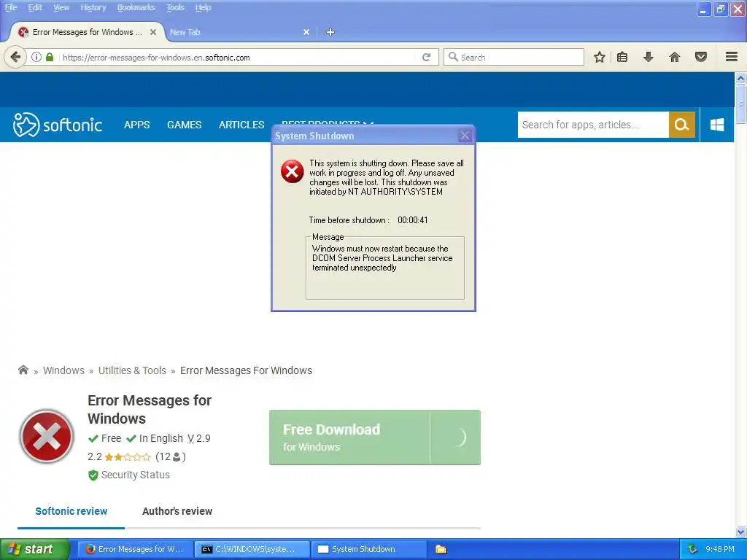Click the red error icon in shutdown dialog
Screen dimensions: 747x560
pos(292,171)
